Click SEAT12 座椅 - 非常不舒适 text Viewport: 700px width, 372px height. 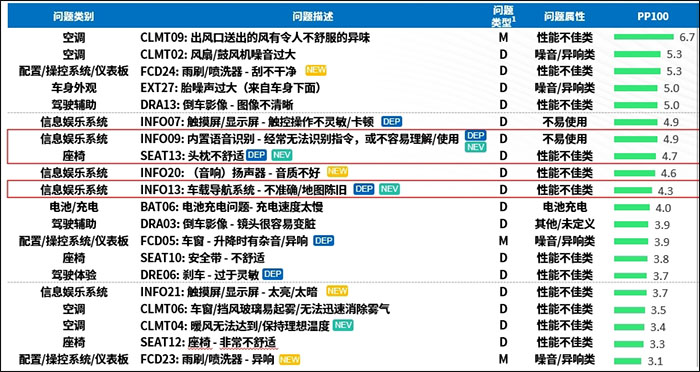click(x=209, y=343)
